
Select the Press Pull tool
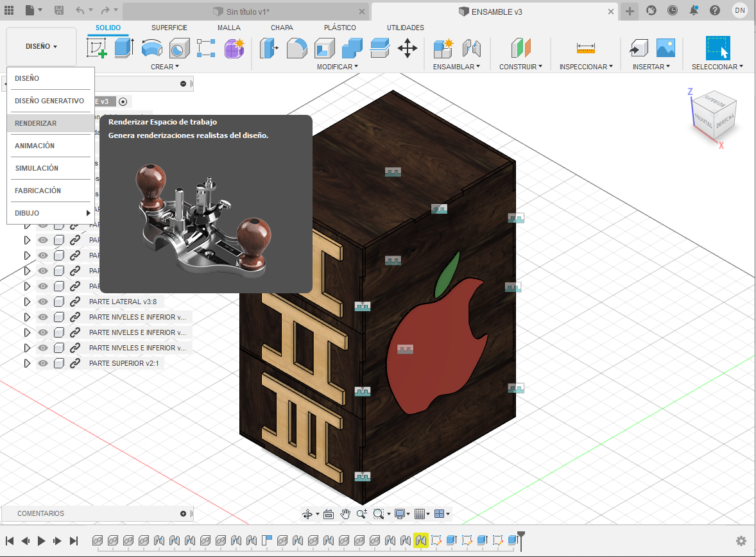(269, 48)
